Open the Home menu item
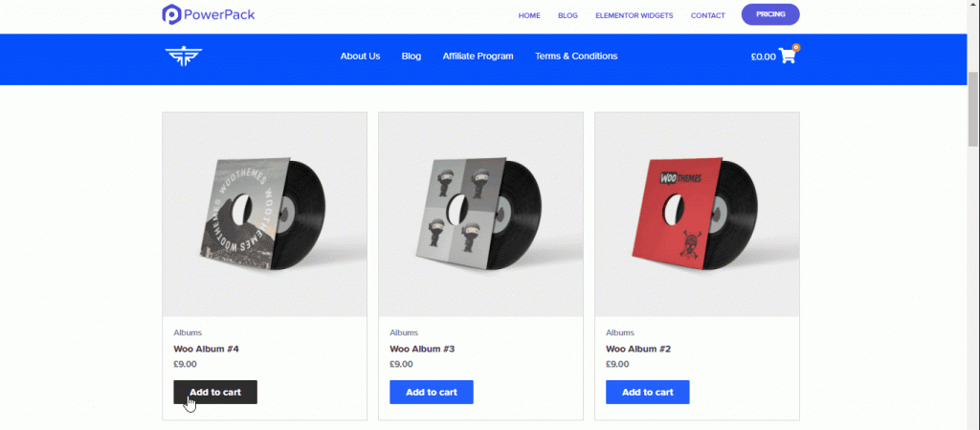This screenshot has height=430, width=980. pyautogui.click(x=529, y=15)
